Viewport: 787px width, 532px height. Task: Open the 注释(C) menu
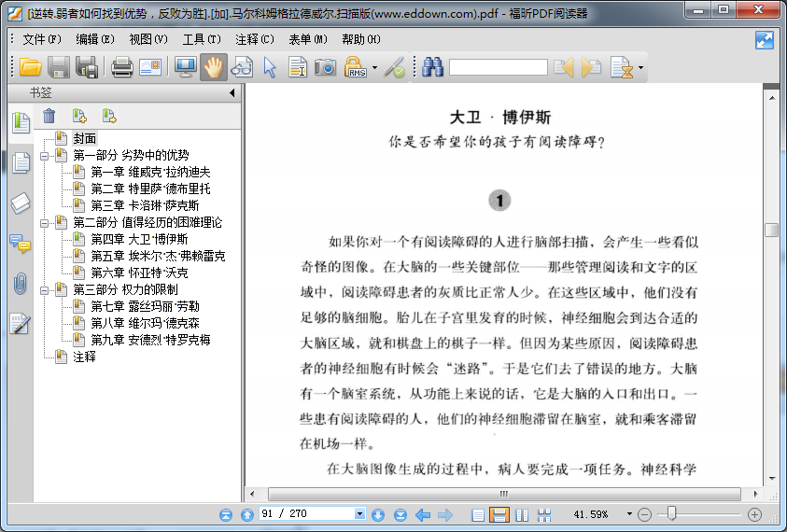[x=255, y=39]
